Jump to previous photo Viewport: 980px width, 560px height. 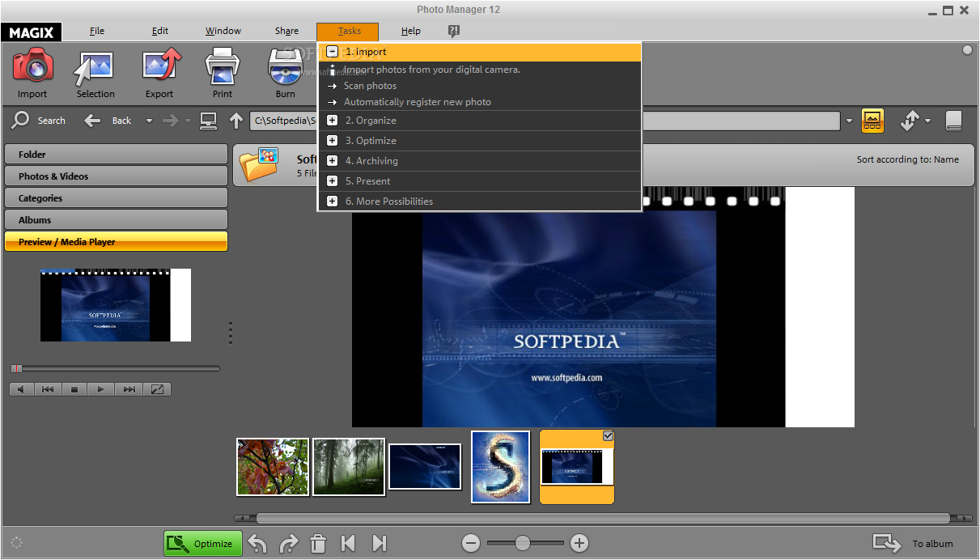[x=348, y=543]
